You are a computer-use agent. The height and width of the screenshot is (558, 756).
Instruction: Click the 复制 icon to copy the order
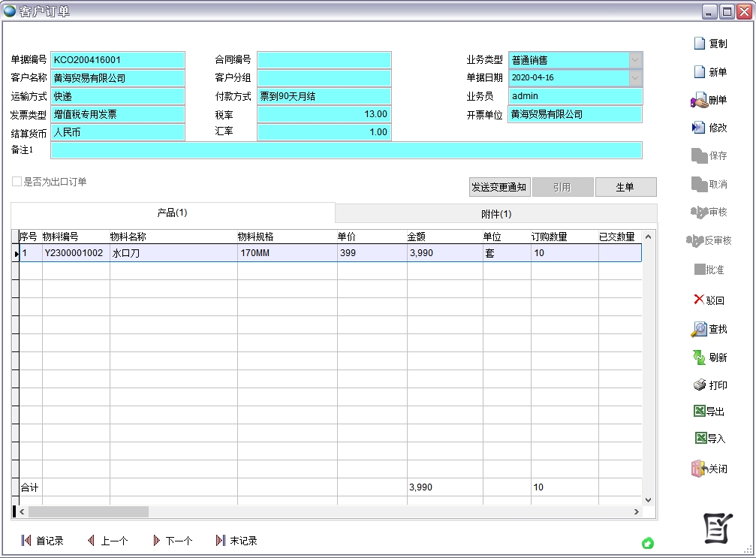click(x=709, y=43)
